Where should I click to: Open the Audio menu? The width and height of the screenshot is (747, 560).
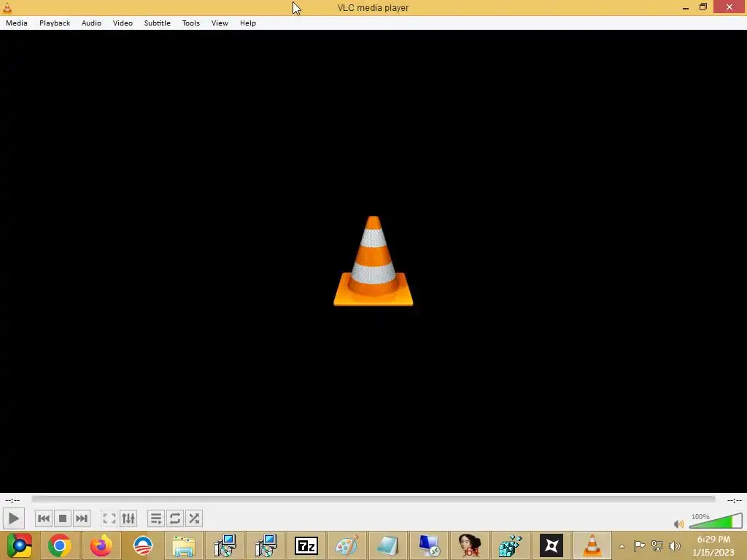pyautogui.click(x=91, y=23)
